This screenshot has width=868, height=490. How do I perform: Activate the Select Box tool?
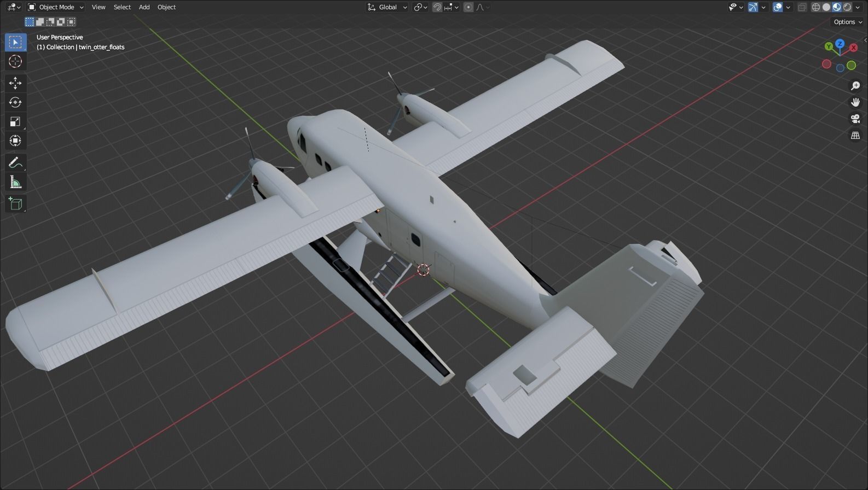(x=15, y=42)
